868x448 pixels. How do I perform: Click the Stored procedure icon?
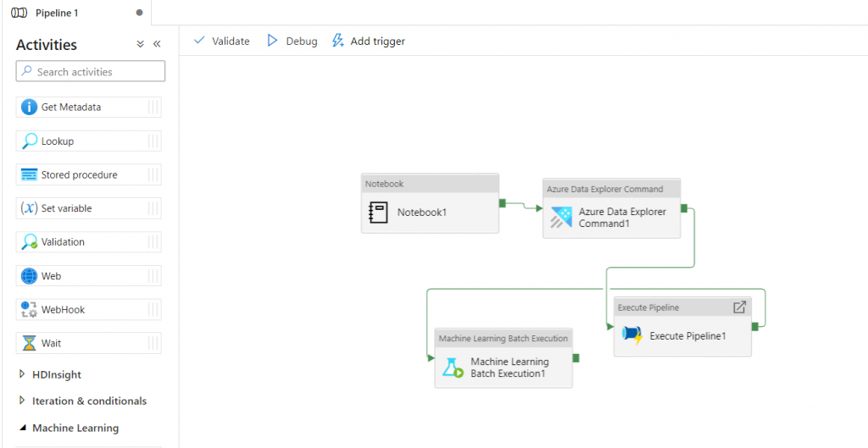(29, 174)
